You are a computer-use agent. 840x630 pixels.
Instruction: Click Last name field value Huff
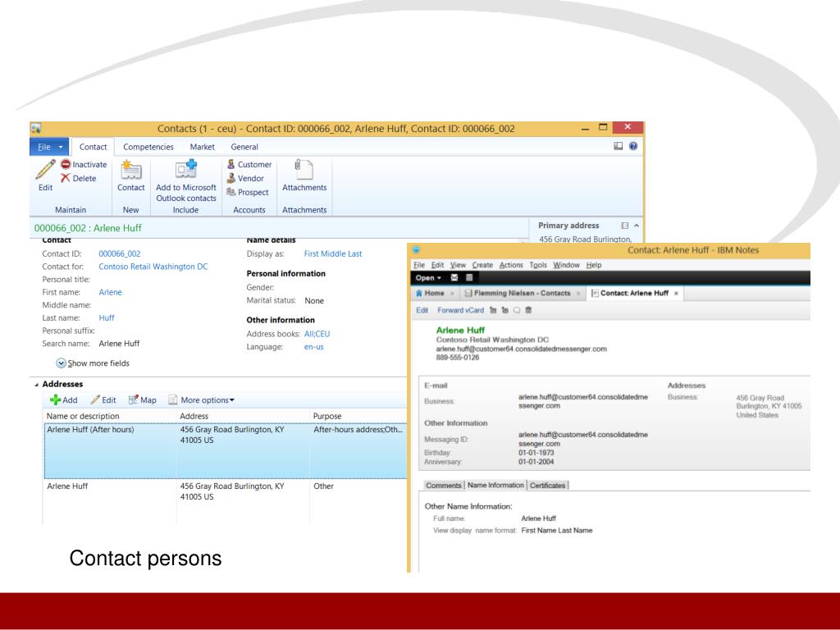107,318
